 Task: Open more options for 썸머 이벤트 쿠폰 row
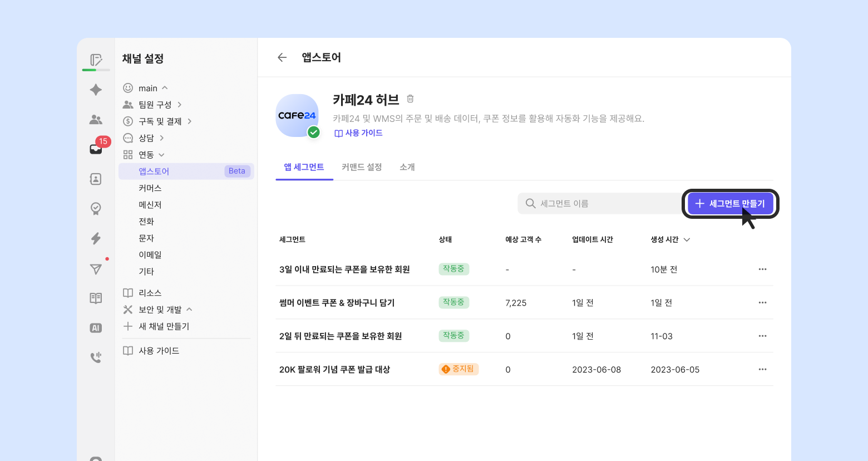tap(762, 303)
